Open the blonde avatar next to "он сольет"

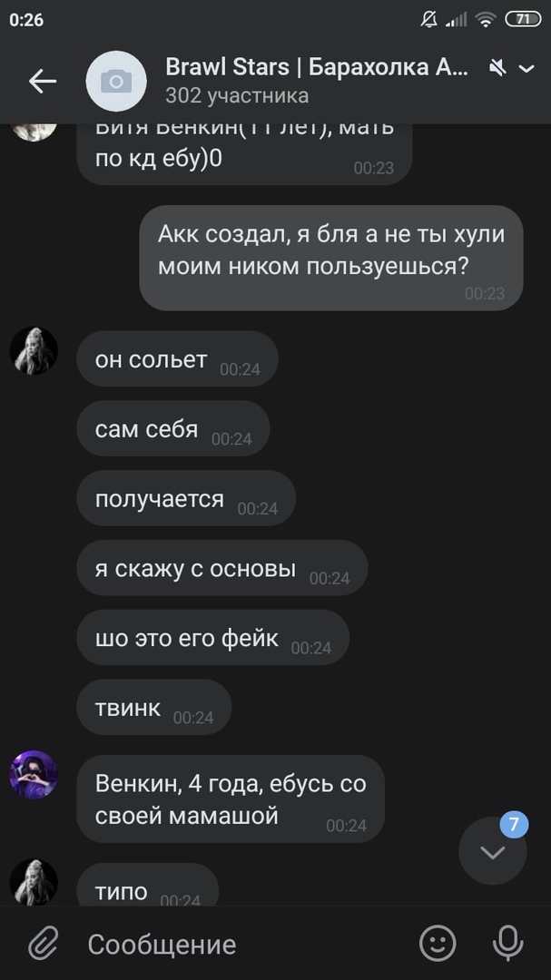[x=34, y=350]
